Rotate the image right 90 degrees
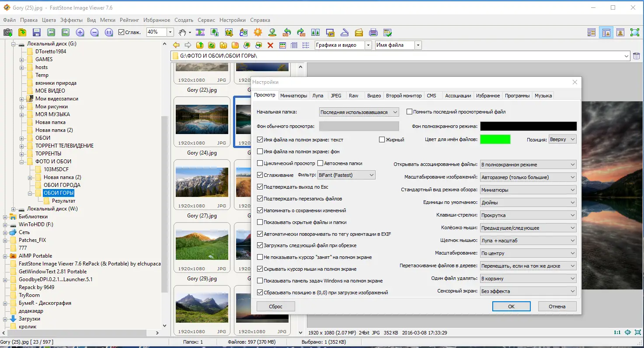 click(x=301, y=32)
